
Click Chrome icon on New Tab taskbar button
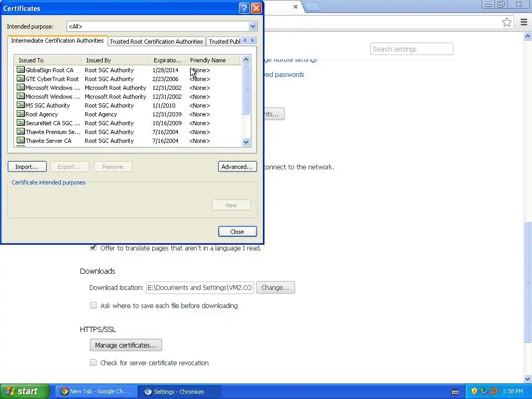click(x=64, y=391)
